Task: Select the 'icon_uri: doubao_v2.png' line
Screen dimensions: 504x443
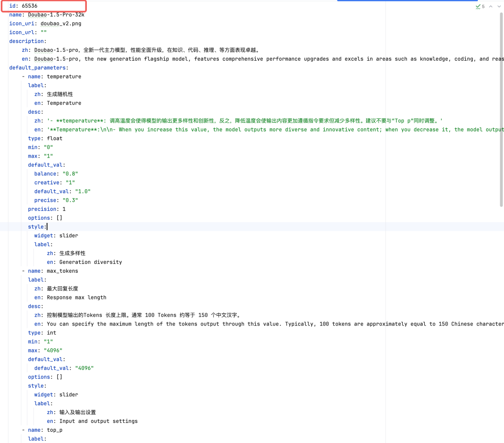Action: (x=45, y=23)
